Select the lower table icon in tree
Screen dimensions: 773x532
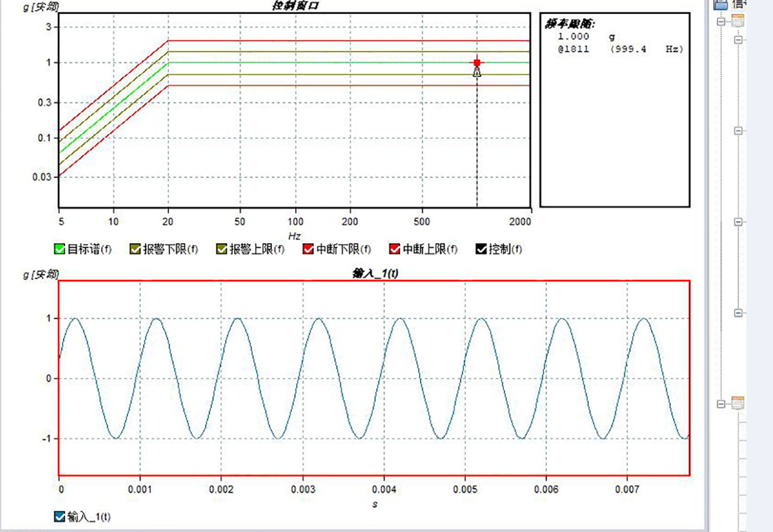(738, 403)
